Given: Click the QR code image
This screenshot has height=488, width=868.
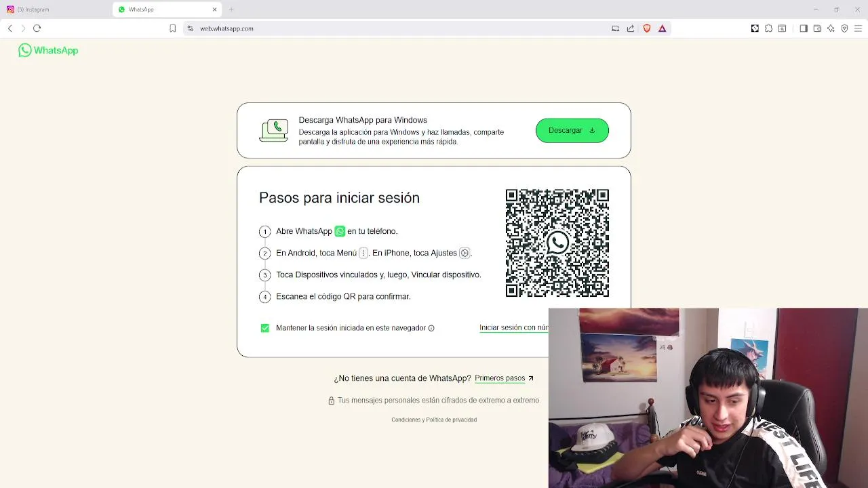Looking at the screenshot, I should [x=557, y=243].
